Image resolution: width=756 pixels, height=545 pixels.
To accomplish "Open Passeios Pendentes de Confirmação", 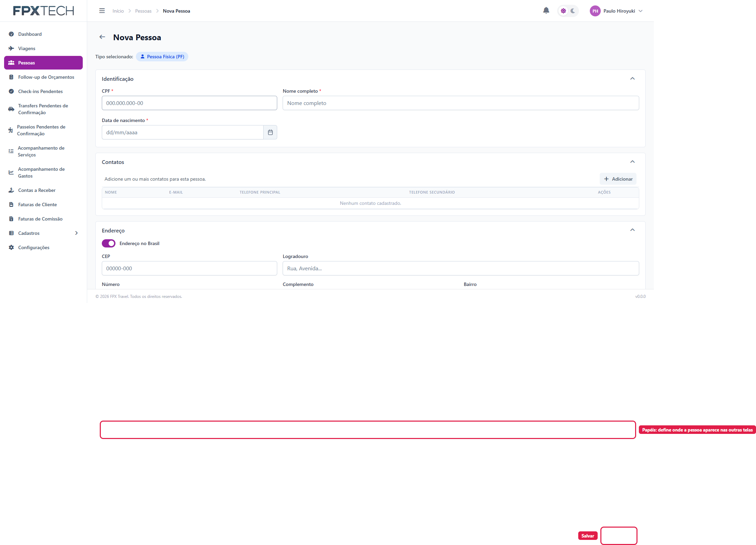I will pyautogui.click(x=43, y=130).
